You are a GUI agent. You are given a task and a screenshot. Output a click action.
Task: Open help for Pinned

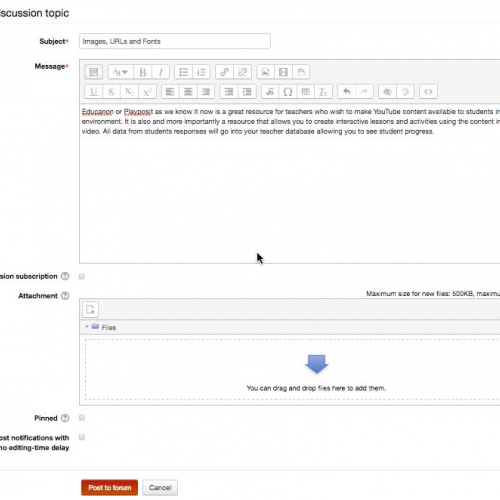click(x=65, y=418)
